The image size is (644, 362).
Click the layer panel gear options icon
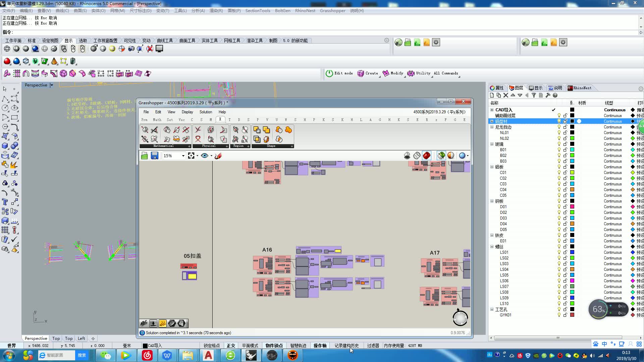click(x=641, y=88)
